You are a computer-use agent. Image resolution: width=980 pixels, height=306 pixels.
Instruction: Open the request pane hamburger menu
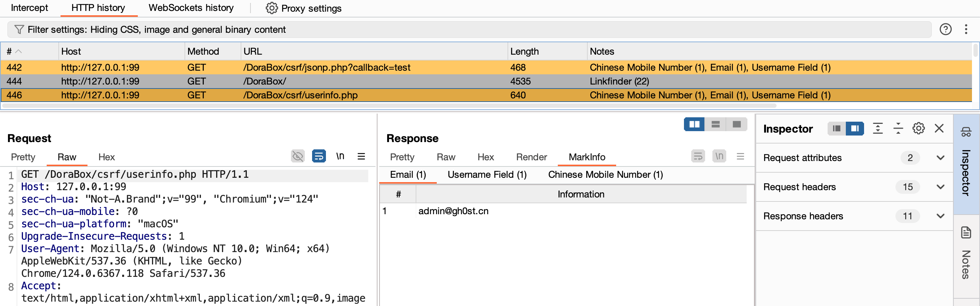[361, 156]
